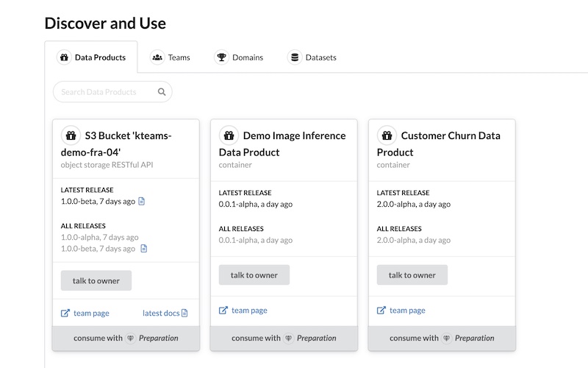The height and width of the screenshot is (368, 588).
Task: Switch to the Domains tab
Action: point(239,57)
